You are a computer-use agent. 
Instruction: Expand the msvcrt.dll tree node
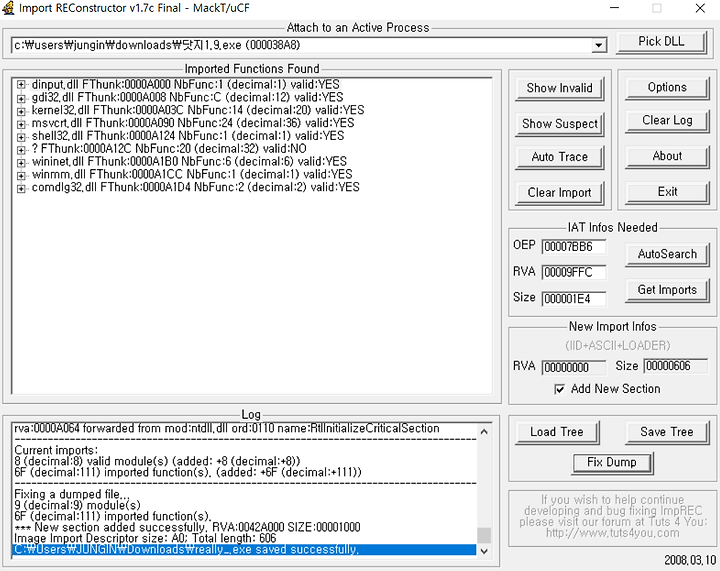(21, 123)
